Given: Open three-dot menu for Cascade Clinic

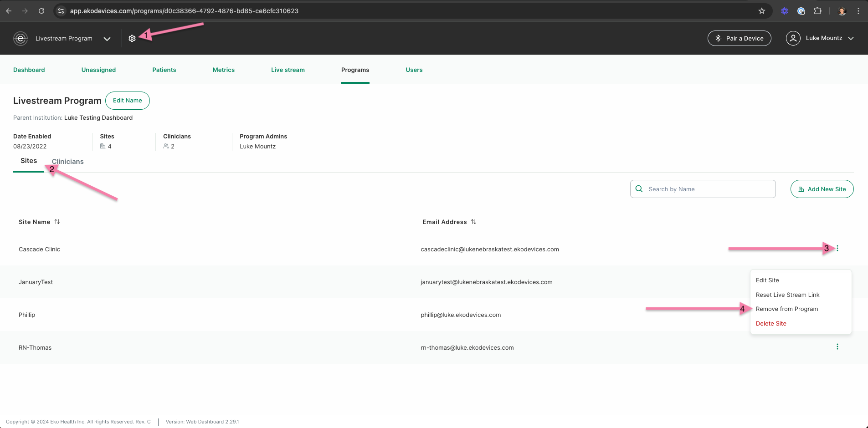Looking at the screenshot, I should click(837, 249).
